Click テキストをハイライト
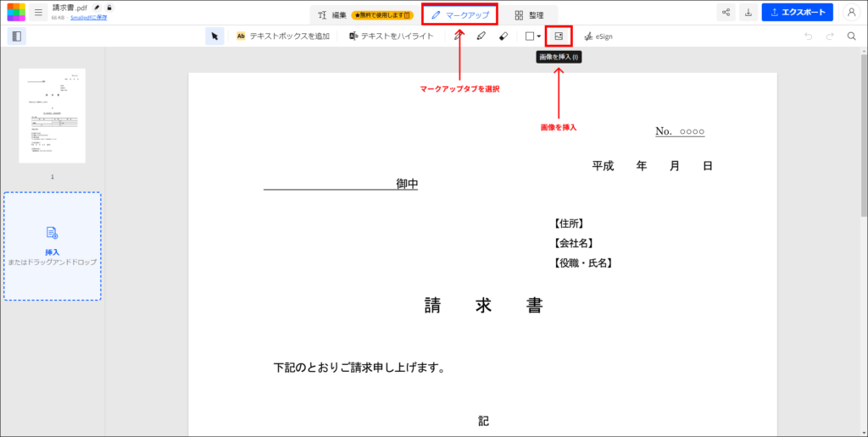 pyautogui.click(x=392, y=36)
